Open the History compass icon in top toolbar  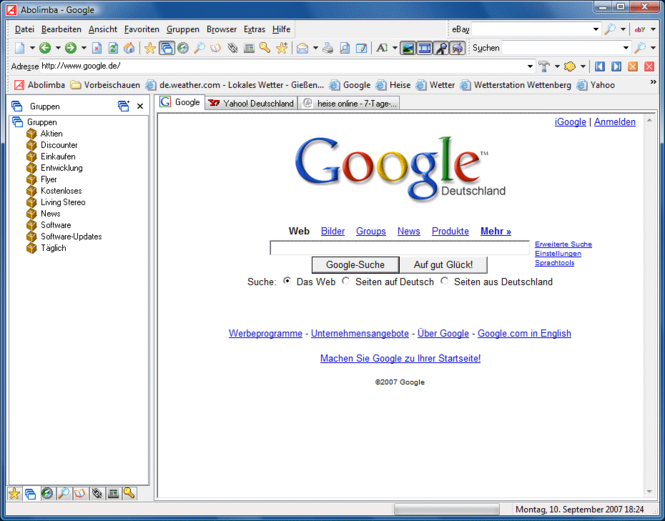tap(183, 48)
